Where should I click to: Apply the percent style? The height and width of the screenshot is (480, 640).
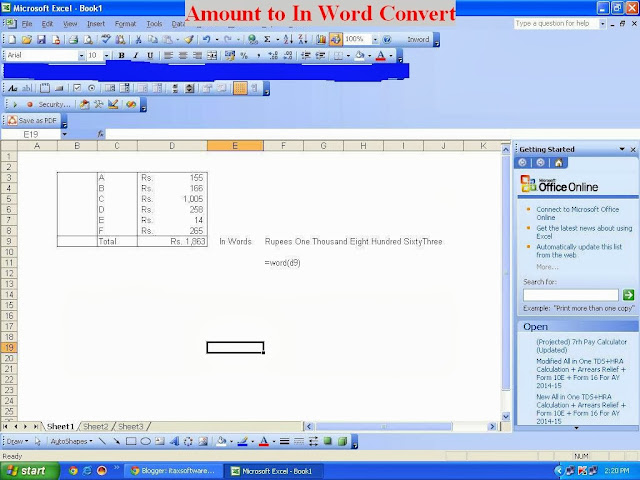click(244, 56)
